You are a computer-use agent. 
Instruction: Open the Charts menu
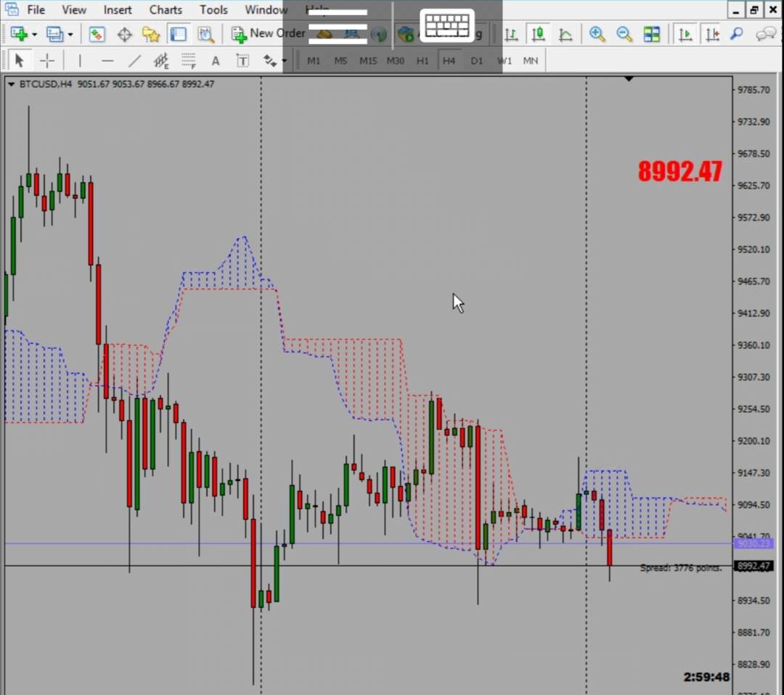pos(166,9)
